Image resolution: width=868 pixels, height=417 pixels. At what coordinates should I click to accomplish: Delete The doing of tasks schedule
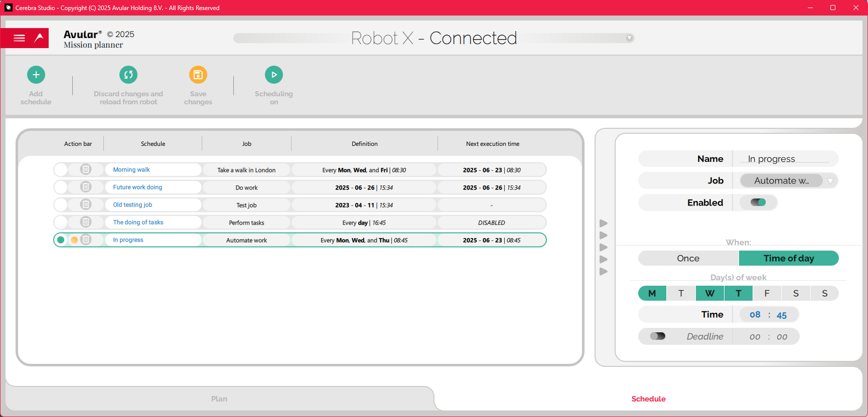pos(86,222)
